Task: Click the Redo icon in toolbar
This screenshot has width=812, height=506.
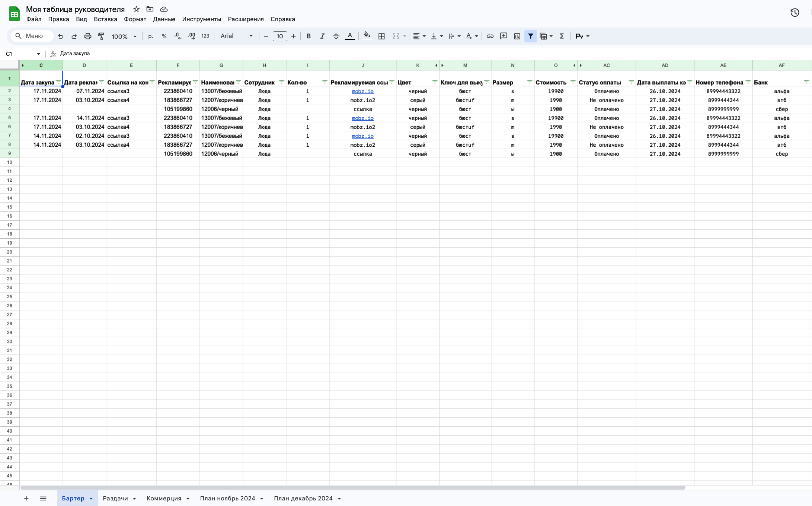Action: [x=74, y=36]
